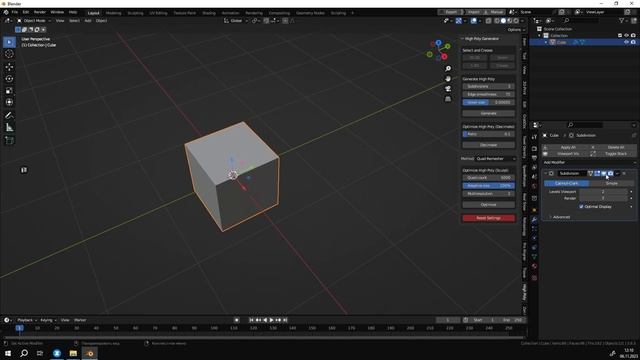This screenshot has height=360, width=640.
Task: Open the Tool properties tab icon
Action: [534, 138]
